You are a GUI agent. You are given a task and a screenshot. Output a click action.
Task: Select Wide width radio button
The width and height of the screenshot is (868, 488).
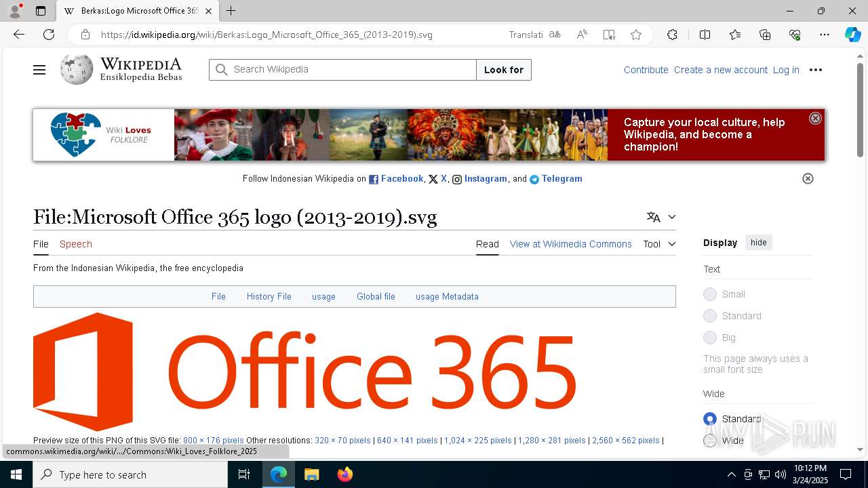click(710, 441)
